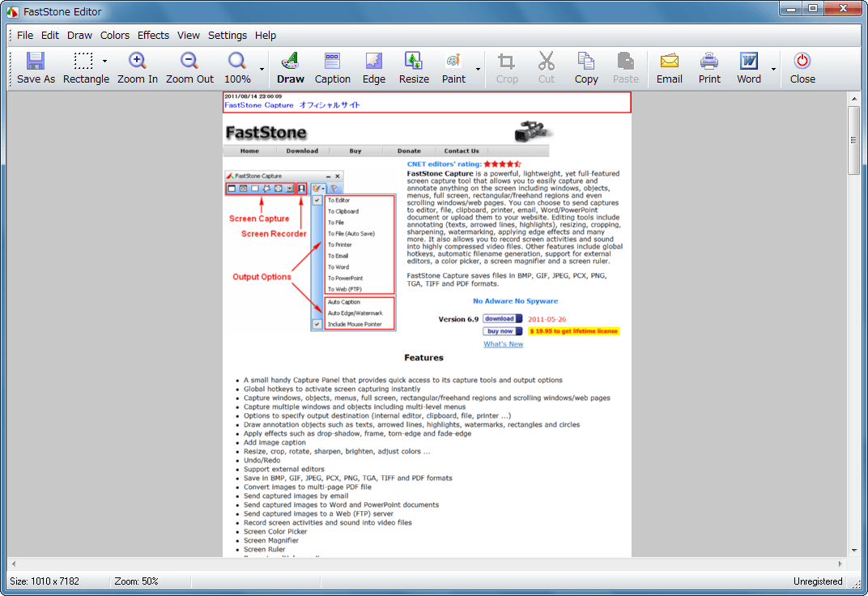The height and width of the screenshot is (596, 868).
Task: Click the horizontal scrollbar left arrow
Action: tap(14, 564)
